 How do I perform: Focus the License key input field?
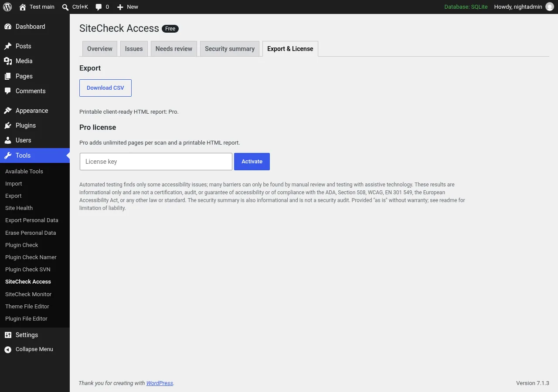(x=156, y=162)
